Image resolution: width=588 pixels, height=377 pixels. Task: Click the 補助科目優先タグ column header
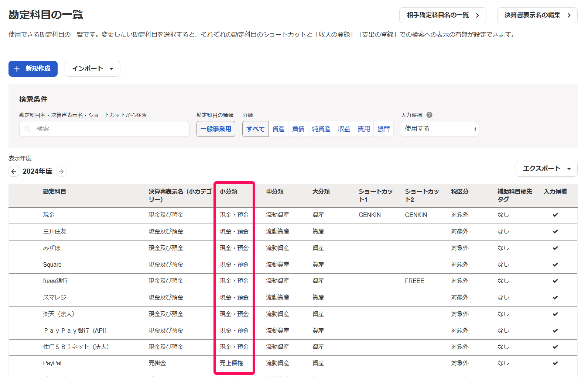pos(515,195)
